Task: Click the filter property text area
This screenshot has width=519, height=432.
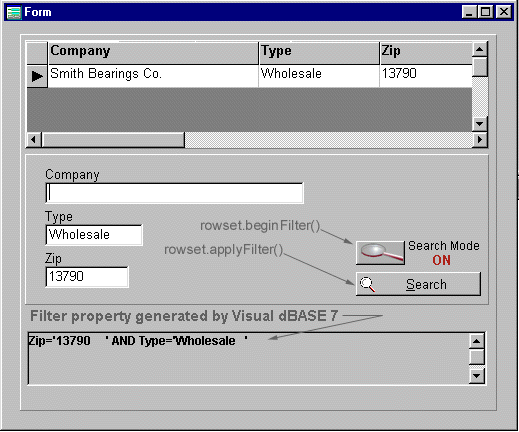Action: click(248, 358)
